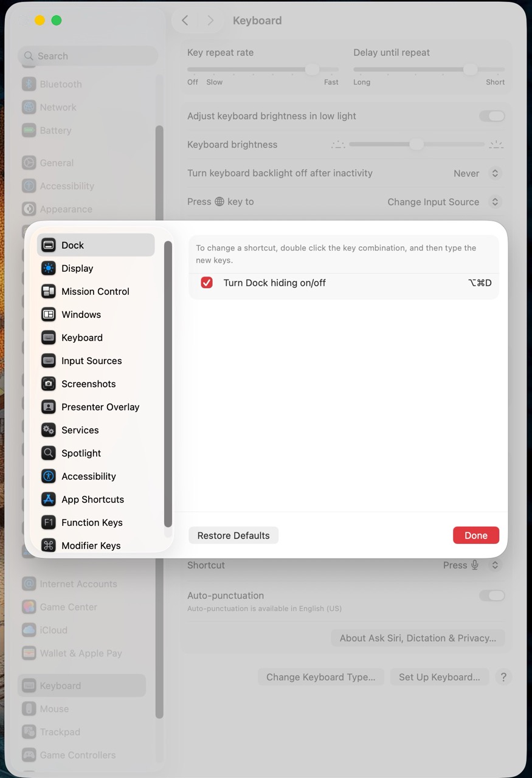Click the Trackpad icon in sidebar

tap(29, 732)
